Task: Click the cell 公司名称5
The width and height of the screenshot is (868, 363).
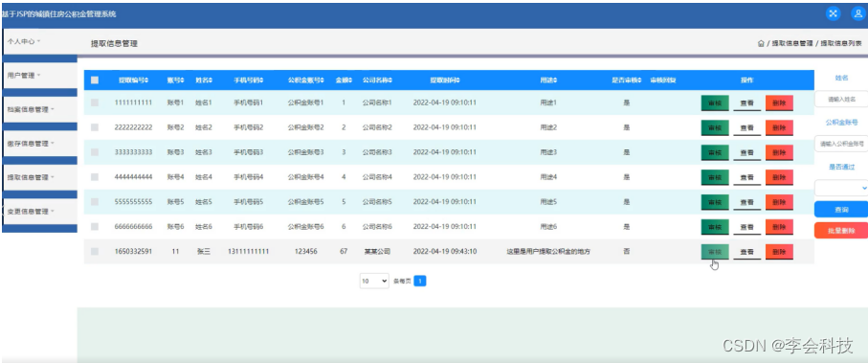Action: [x=377, y=202]
